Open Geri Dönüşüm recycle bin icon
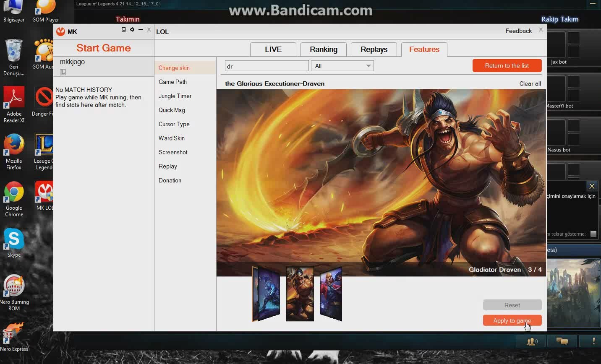 [14, 57]
